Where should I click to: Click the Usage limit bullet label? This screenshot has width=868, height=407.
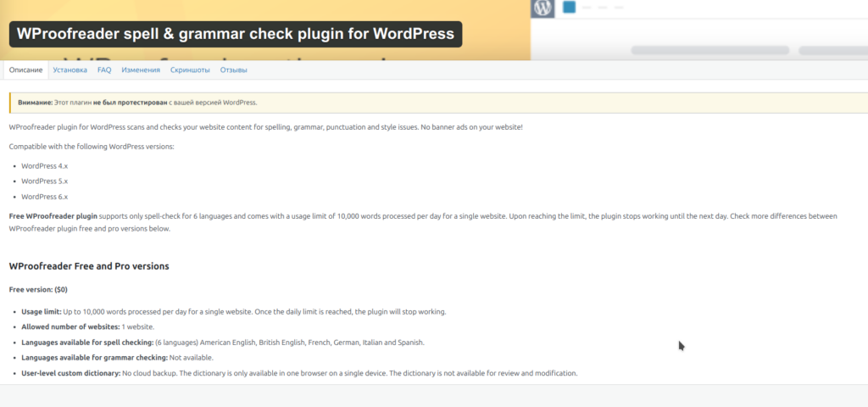[x=42, y=311]
